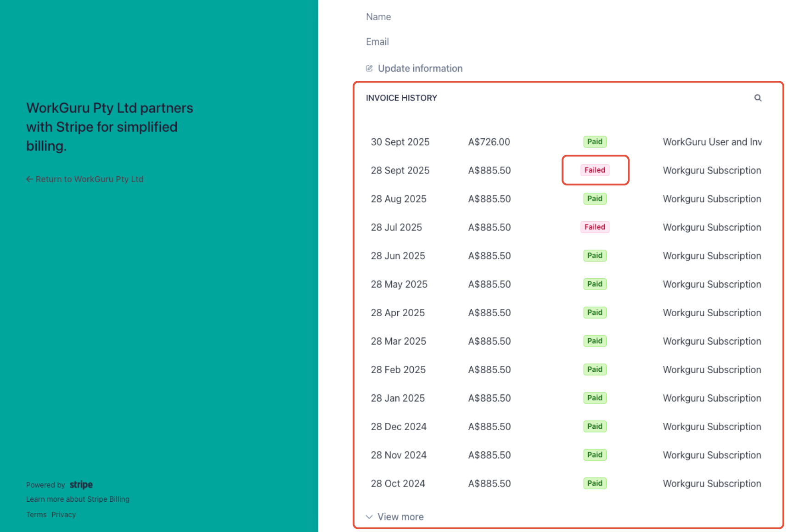Click the invoice history search icon

[758, 98]
